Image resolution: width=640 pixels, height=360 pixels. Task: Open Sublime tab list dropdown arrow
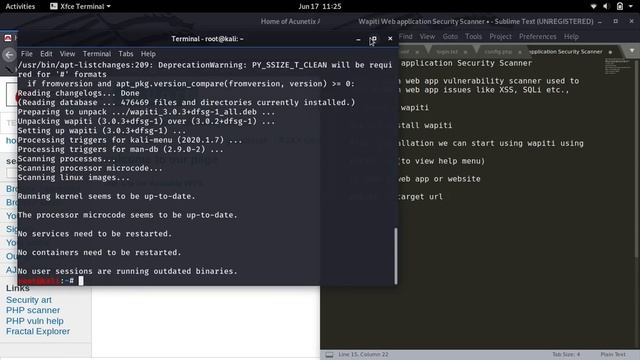pos(632,51)
